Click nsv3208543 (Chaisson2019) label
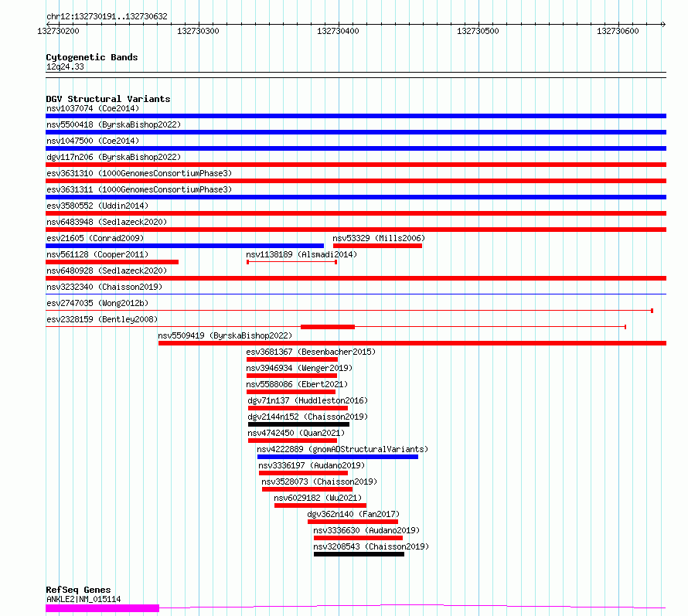The image size is (688, 616). tap(371, 546)
